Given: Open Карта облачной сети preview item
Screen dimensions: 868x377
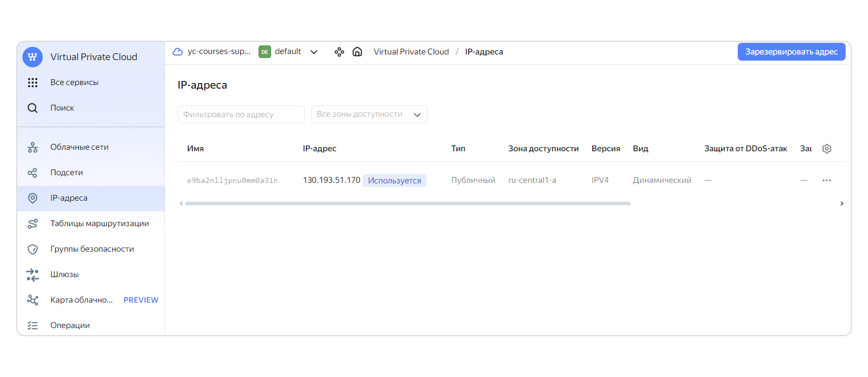Looking at the screenshot, I should coord(91,300).
